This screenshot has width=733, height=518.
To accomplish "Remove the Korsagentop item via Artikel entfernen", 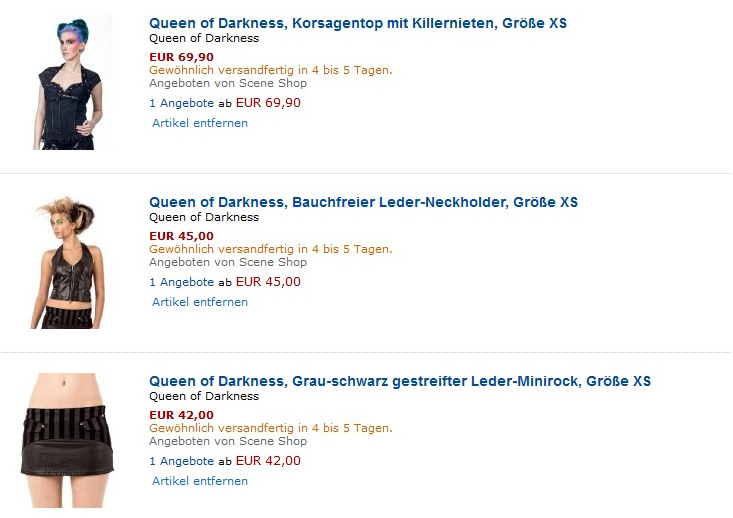I will click(x=200, y=123).
